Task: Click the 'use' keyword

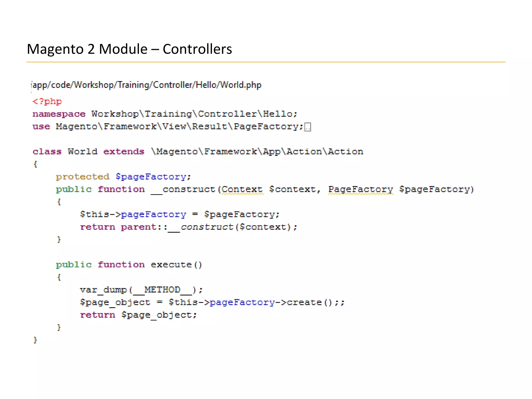Action: (41, 127)
